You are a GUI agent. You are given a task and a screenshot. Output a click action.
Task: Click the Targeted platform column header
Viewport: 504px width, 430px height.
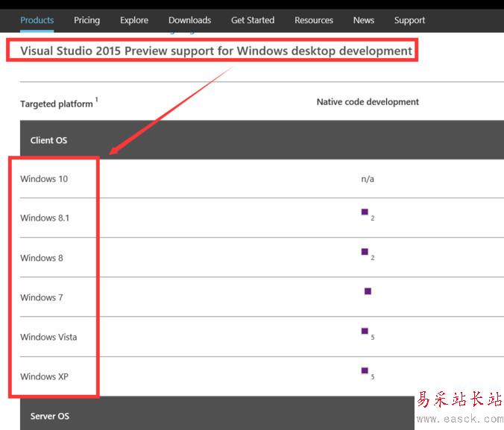pos(57,104)
